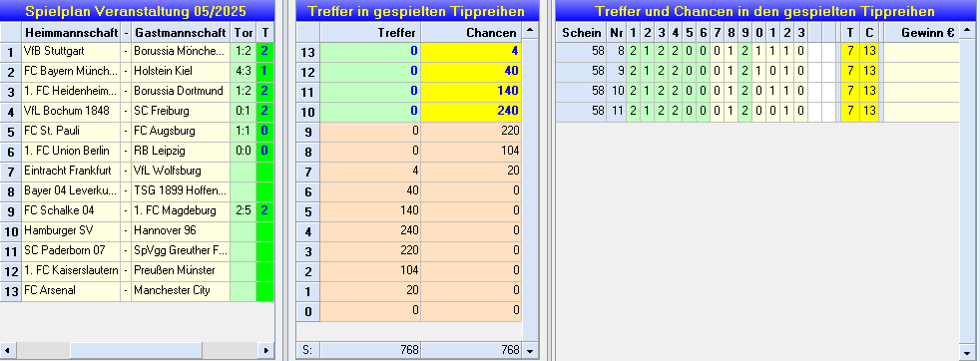Select Tippreihe Nr 10 row

[758, 93]
